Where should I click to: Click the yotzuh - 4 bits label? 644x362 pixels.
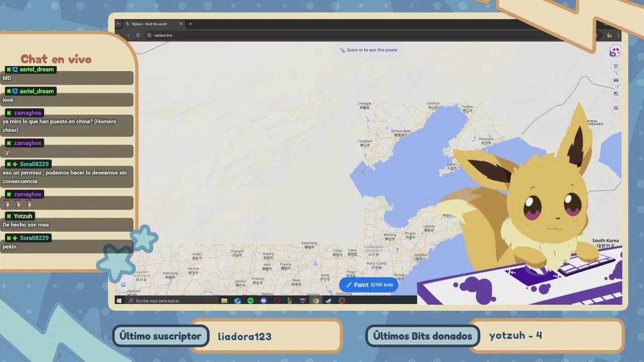(516, 335)
